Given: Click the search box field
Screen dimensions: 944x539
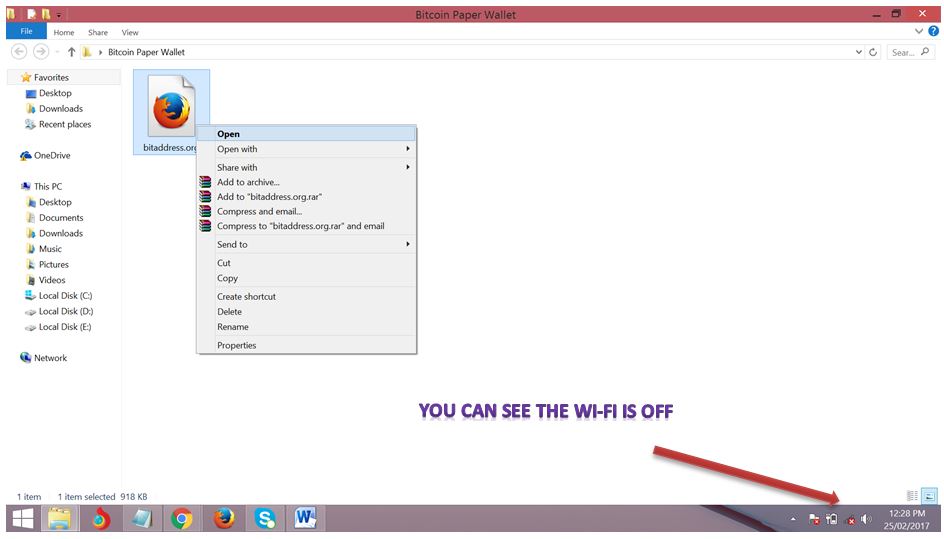Looking at the screenshot, I should (911, 52).
